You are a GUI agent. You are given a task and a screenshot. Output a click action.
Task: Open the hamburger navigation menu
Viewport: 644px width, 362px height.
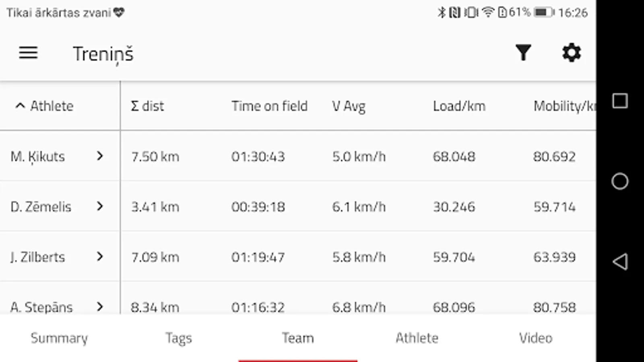tap(28, 53)
